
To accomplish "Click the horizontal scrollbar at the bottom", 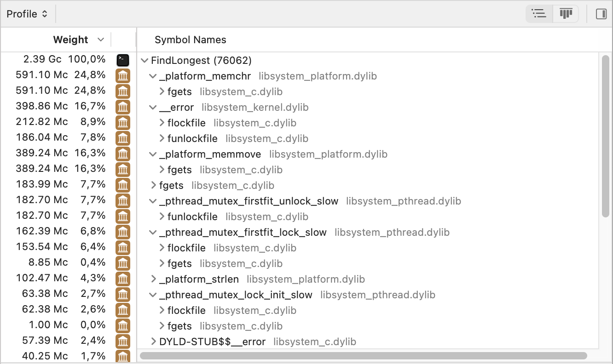I will coord(363,355).
